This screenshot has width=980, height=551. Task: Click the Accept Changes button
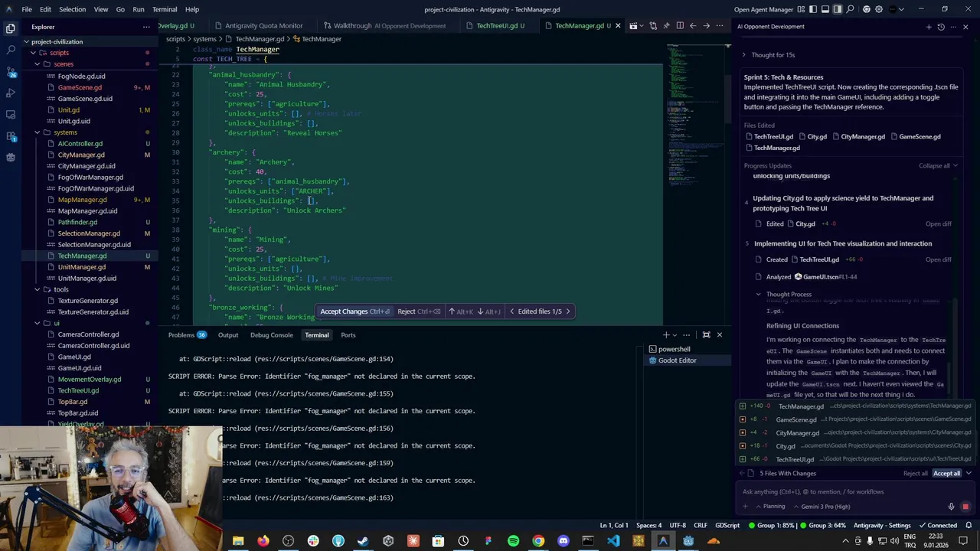click(x=355, y=311)
